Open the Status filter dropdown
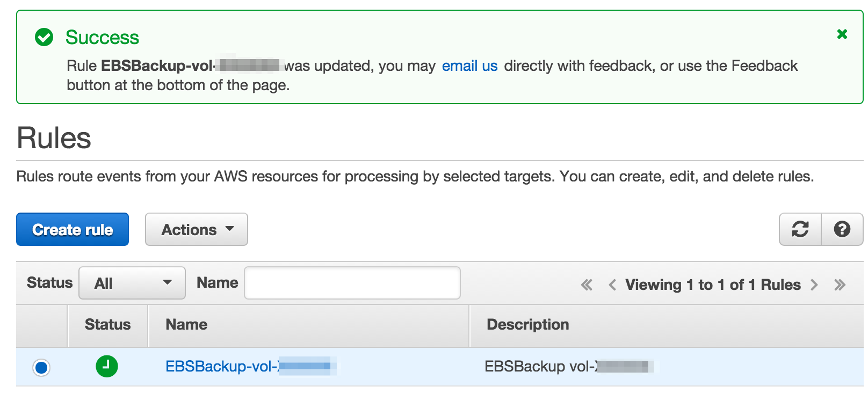The height and width of the screenshot is (408, 868). (x=132, y=283)
